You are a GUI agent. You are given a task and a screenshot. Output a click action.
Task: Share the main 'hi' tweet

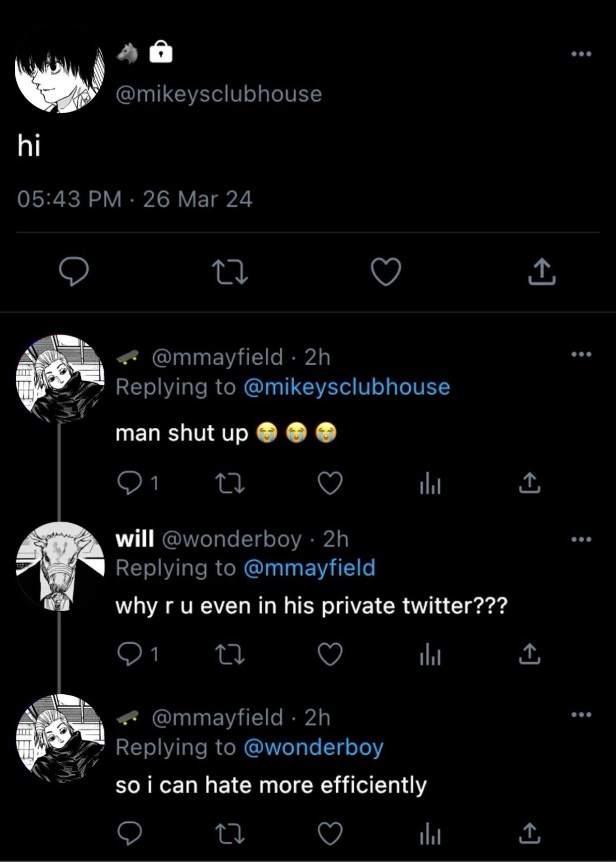click(542, 272)
